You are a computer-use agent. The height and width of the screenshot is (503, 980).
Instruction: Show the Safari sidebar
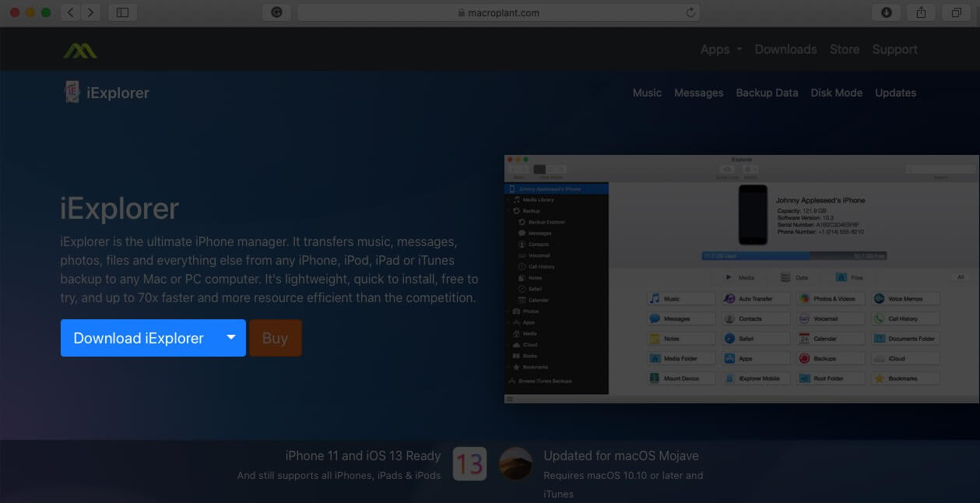coord(122,12)
